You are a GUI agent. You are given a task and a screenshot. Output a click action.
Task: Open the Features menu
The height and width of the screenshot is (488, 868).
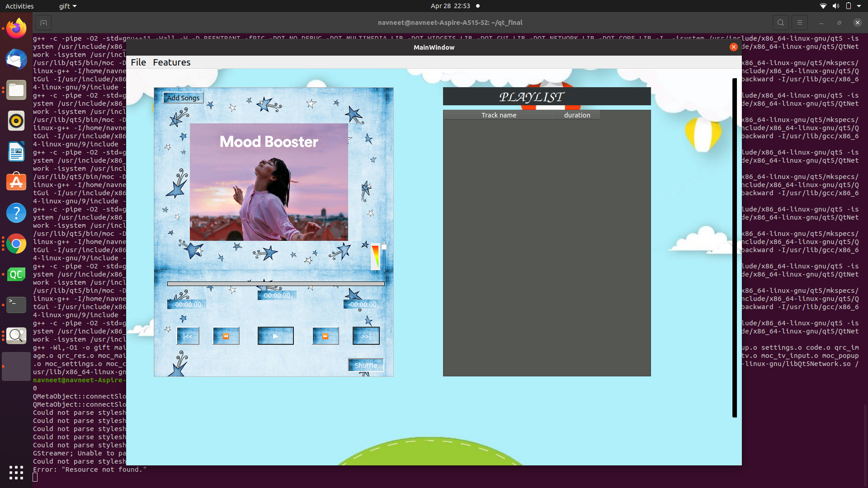click(172, 62)
